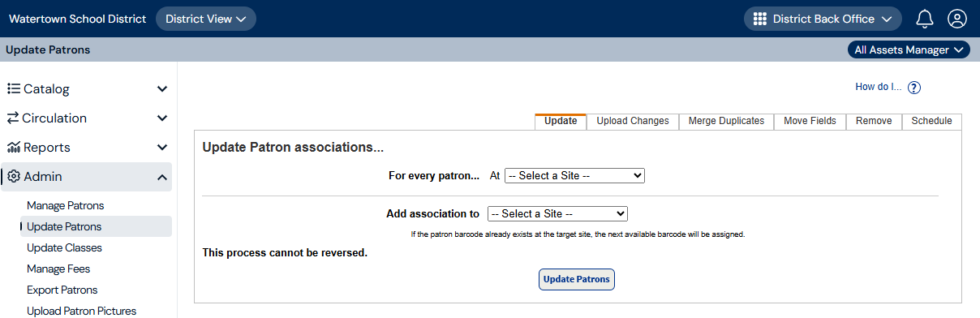Switch to the Upload Changes tab

[x=633, y=121]
